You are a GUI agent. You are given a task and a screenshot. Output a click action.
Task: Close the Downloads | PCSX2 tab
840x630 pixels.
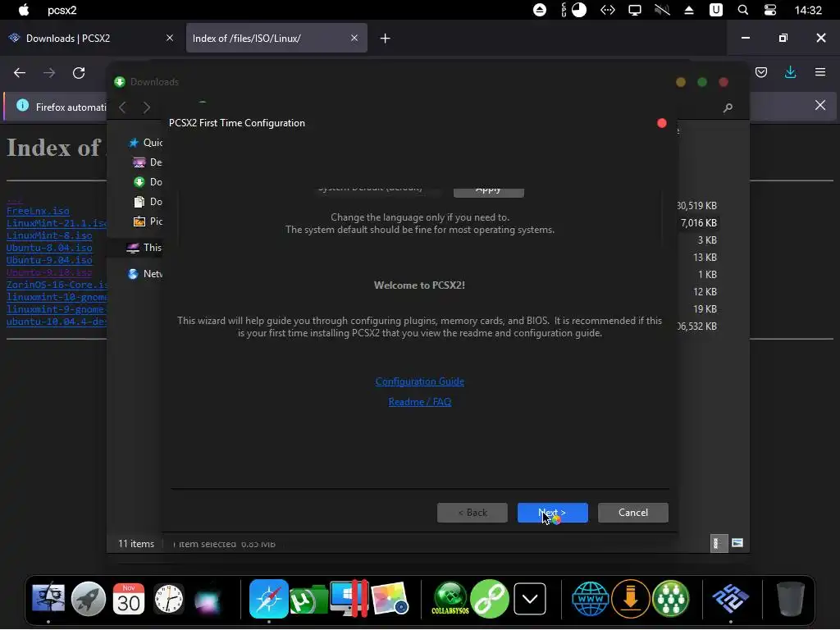coord(169,38)
